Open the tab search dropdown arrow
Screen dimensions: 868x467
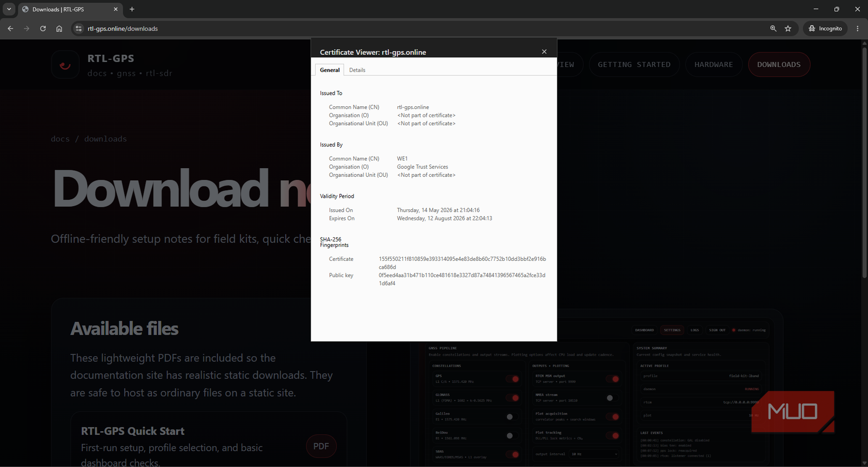click(x=9, y=9)
